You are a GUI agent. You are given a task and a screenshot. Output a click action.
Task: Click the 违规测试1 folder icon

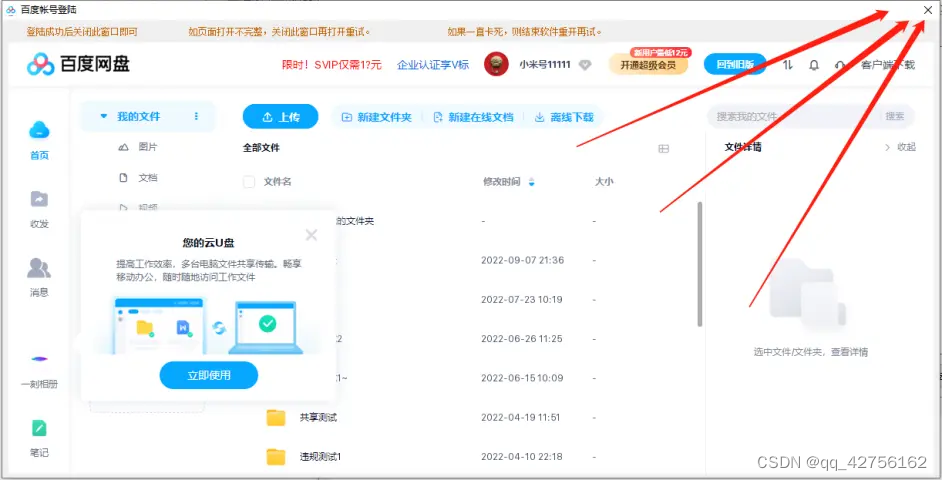pyautogui.click(x=276, y=457)
